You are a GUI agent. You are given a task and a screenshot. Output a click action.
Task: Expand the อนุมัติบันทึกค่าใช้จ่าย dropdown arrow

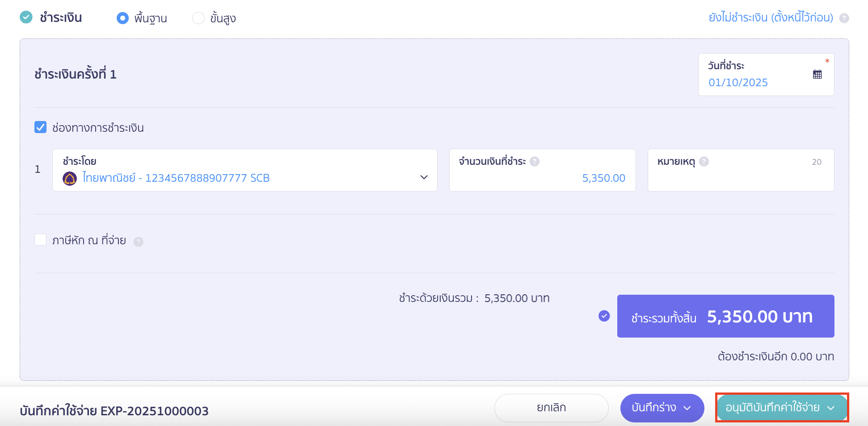(x=831, y=408)
